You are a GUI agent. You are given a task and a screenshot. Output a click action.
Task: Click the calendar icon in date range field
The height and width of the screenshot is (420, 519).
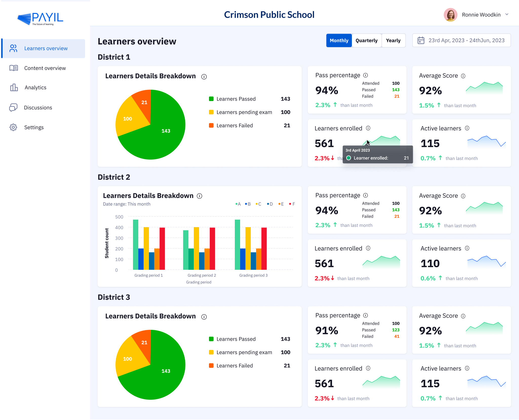coord(421,41)
